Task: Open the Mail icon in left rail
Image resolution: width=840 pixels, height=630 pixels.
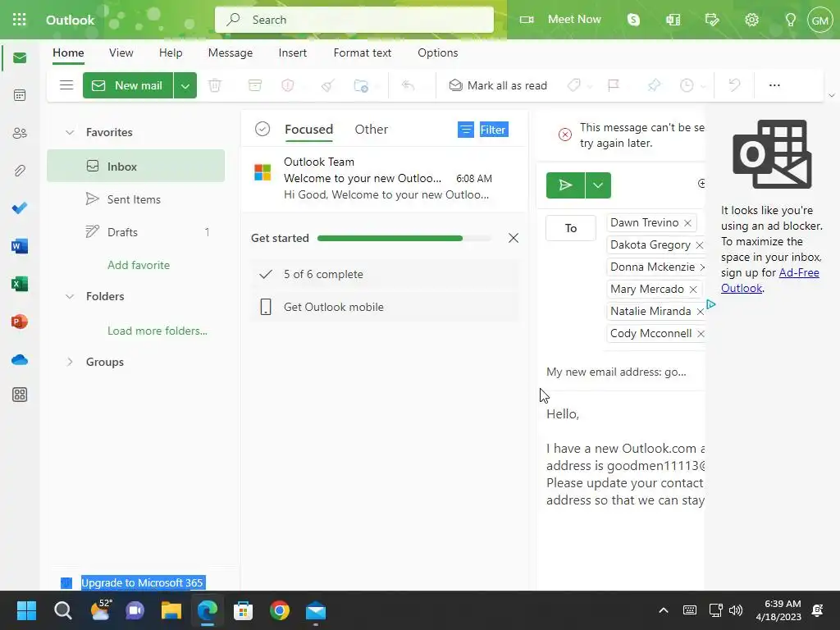Action: [x=20, y=58]
